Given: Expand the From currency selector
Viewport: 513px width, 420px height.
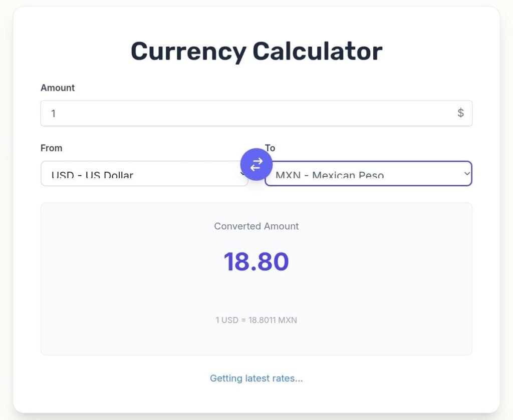Looking at the screenshot, I should 140,174.
